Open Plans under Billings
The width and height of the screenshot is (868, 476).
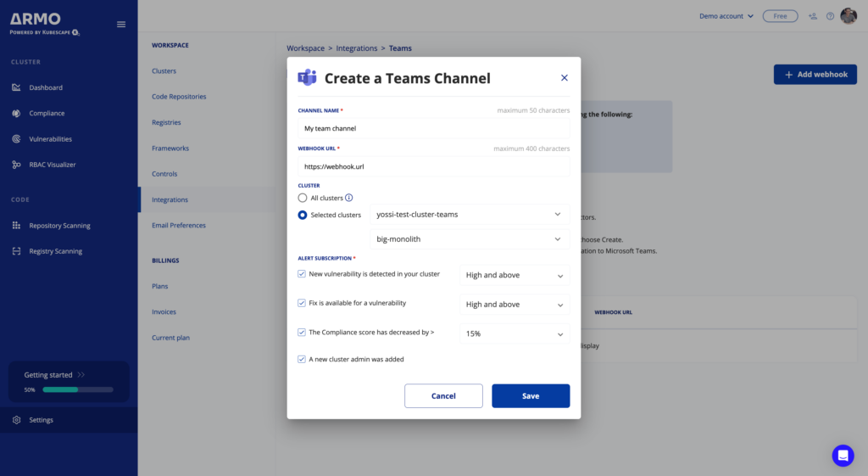pos(160,286)
